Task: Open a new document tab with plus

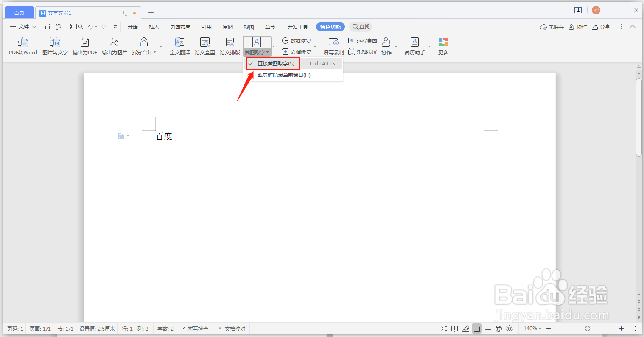Action: (151, 13)
